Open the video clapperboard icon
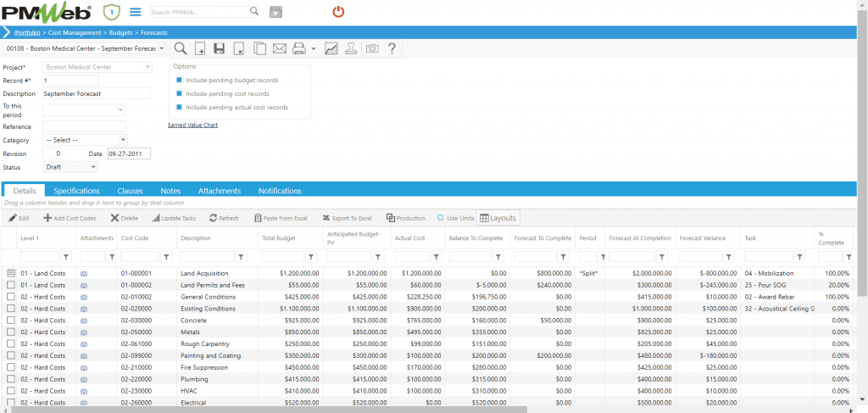 (275, 12)
